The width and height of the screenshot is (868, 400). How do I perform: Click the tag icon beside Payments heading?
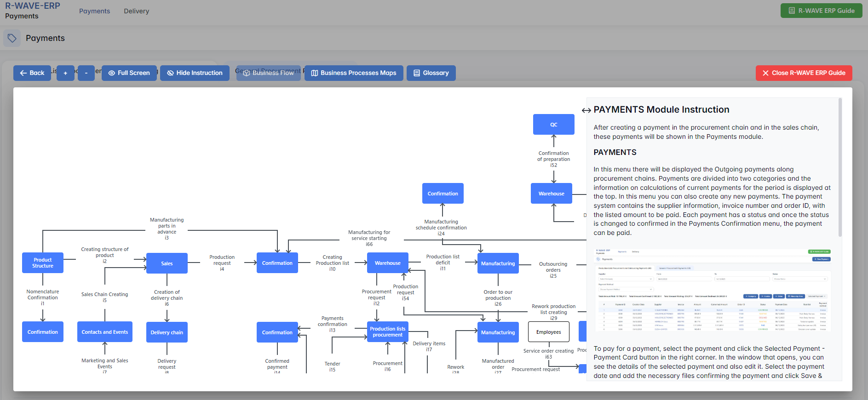12,38
